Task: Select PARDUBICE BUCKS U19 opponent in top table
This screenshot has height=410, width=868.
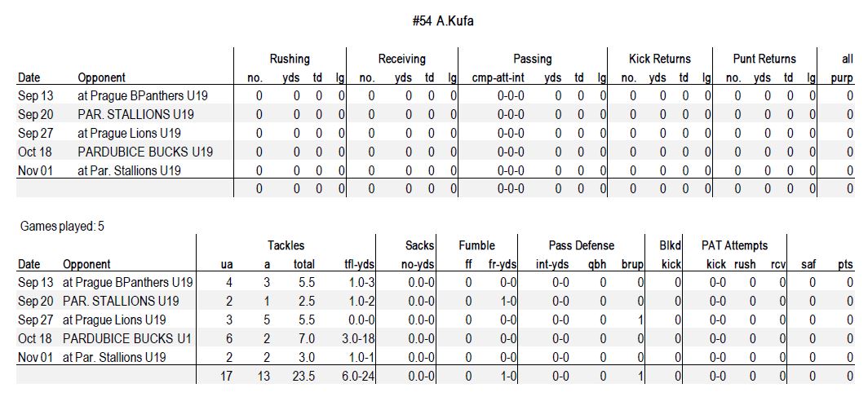Action: click(145, 152)
